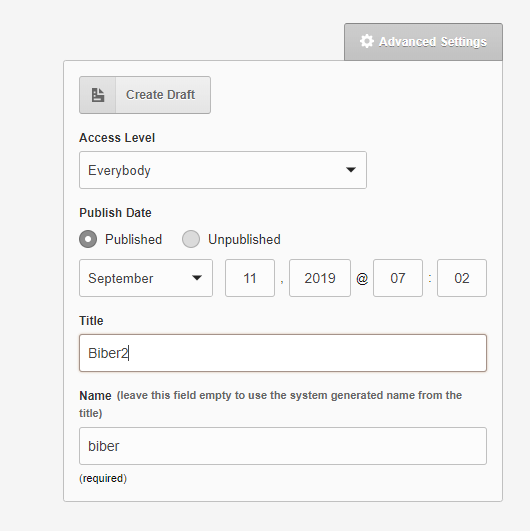Click the Advanced Settings label text

point(433,42)
